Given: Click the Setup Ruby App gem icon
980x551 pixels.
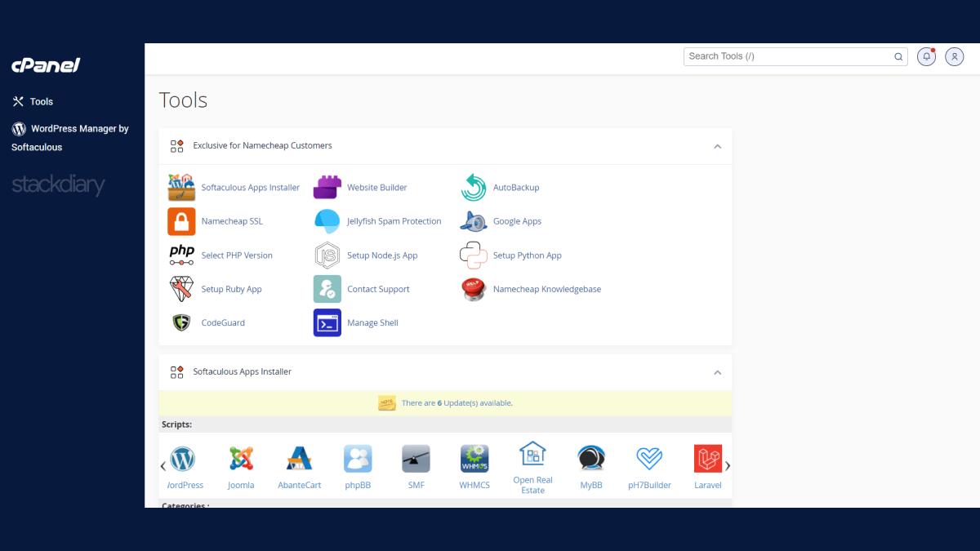Looking at the screenshot, I should point(181,289).
